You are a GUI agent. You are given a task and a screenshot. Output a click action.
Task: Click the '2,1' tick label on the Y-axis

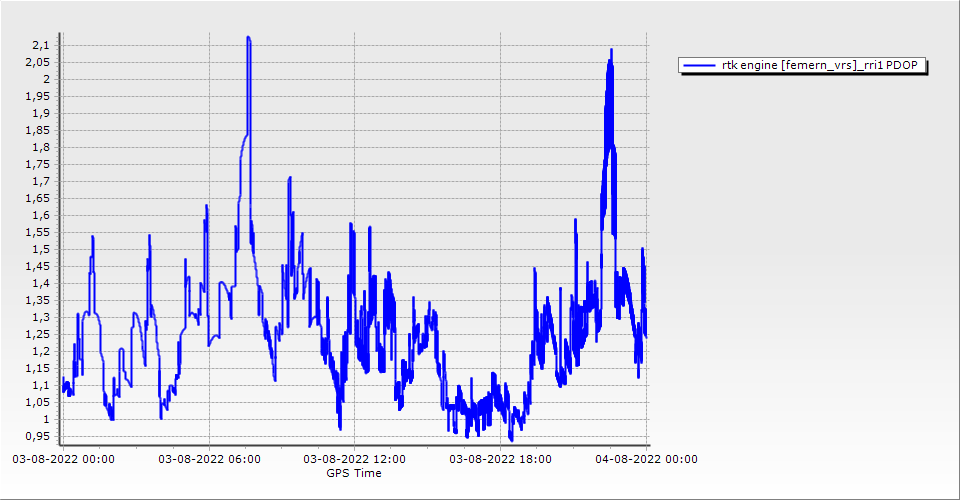tap(40, 45)
